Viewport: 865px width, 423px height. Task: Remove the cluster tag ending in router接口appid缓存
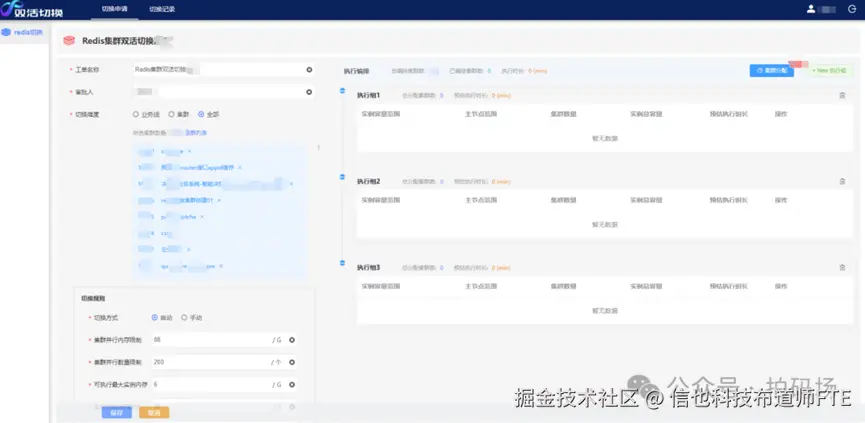tap(239, 167)
